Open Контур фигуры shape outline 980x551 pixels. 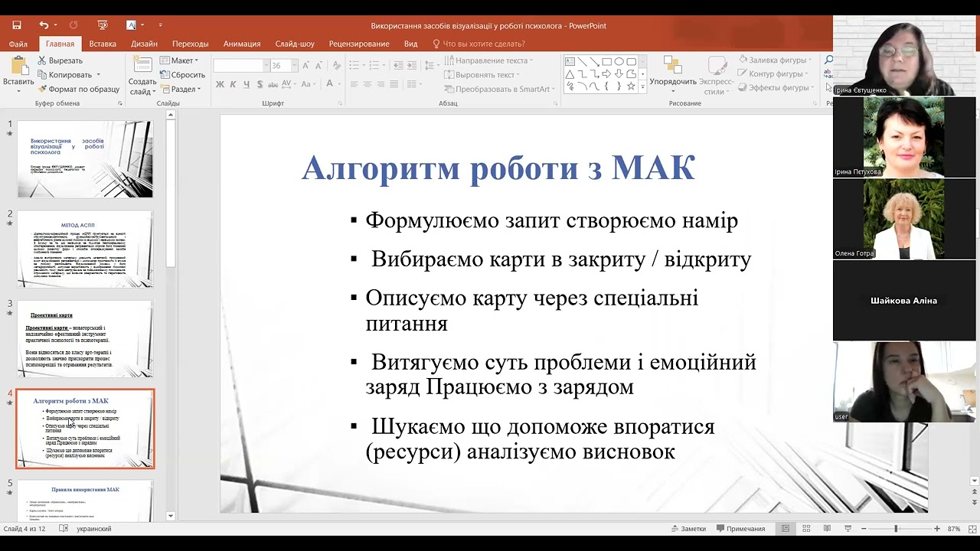click(x=771, y=74)
